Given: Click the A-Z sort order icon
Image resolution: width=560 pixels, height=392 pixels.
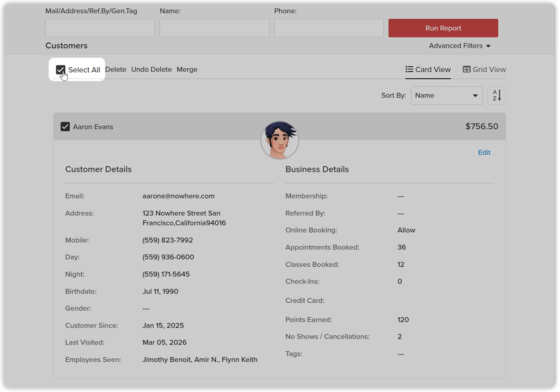Looking at the screenshot, I should [x=497, y=95].
